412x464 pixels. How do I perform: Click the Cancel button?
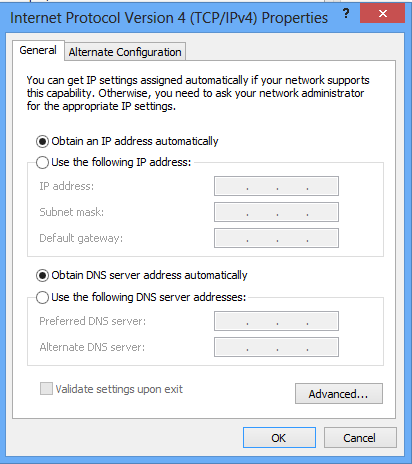point(360,438)
